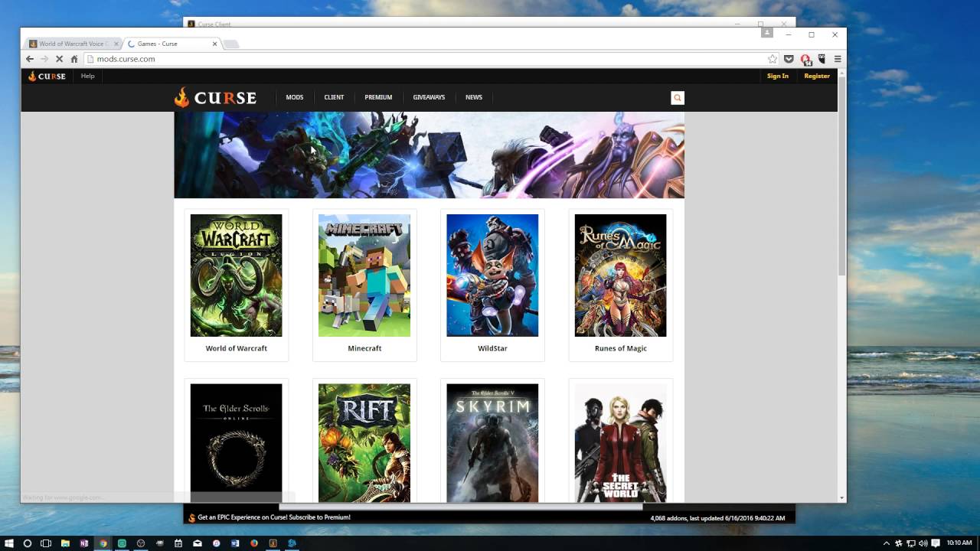Click the volume icon in system tray

point(923,543)
